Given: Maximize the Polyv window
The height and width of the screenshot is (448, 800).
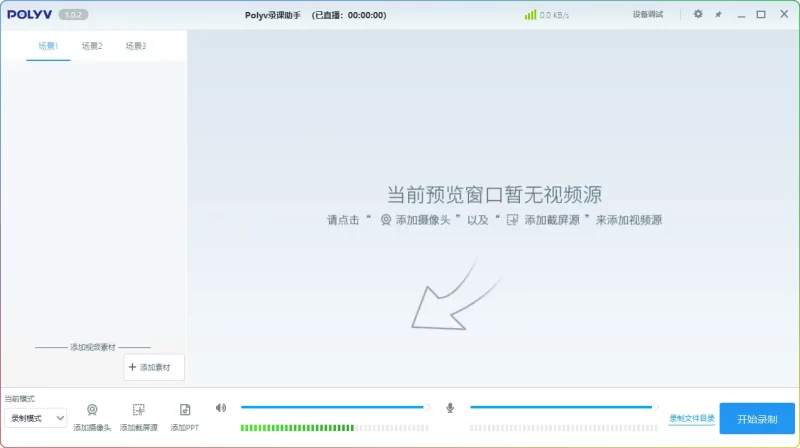Looking at the screenshot, I should click(x=761, y=14).
